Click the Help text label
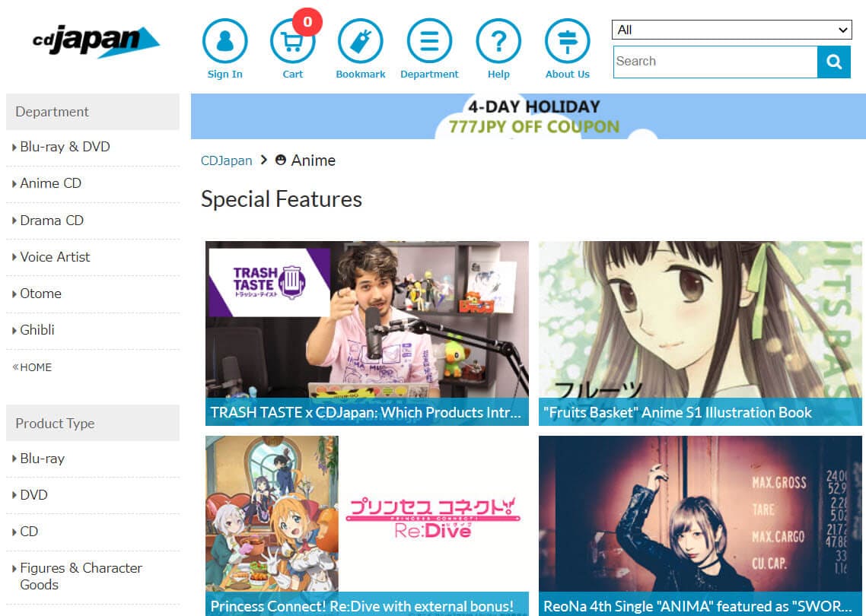This screenshot has height=616, width=866. pos(498,74)
